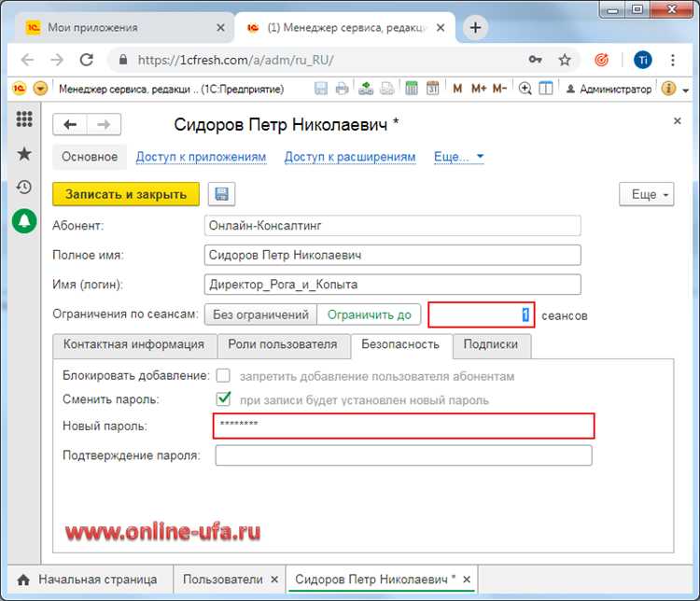Click the toolbar upload-to-link icon
This screenshot has width=700, height=601.
(x=366, y=89)
